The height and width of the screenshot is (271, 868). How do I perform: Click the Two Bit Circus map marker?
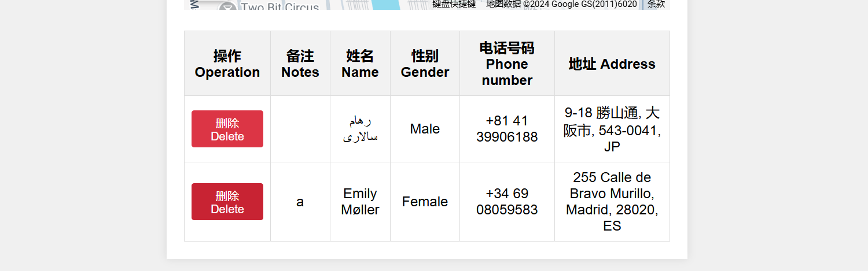pos(227,7)
